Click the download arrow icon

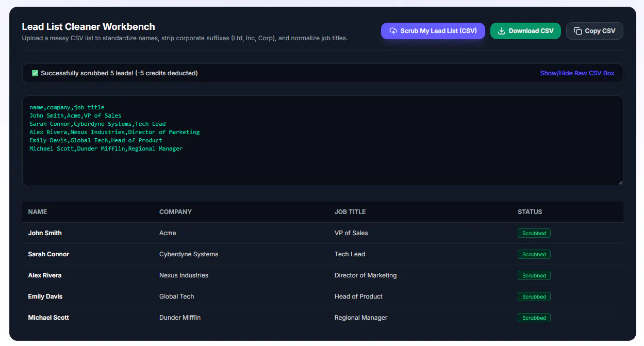coord(501,31)
